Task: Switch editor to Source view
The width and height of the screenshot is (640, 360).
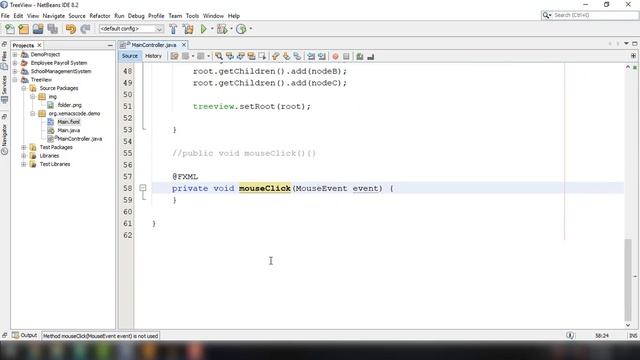Action: tap(130, 56)
